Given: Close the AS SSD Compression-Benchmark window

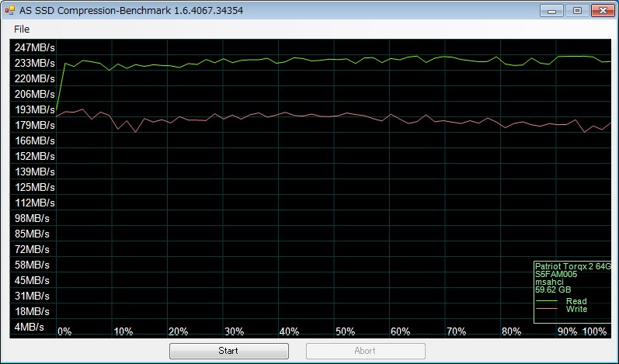Looking at the screenshot, I should (603, 11).
